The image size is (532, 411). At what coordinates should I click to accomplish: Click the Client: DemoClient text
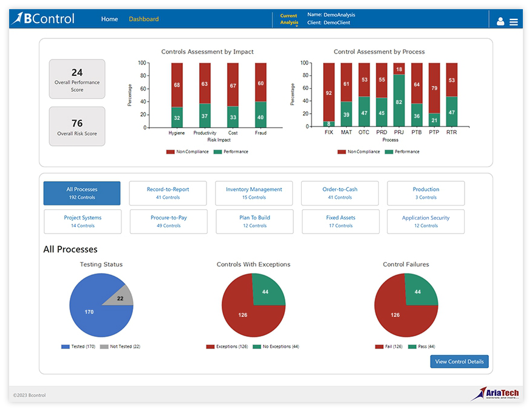coord(329,22)
